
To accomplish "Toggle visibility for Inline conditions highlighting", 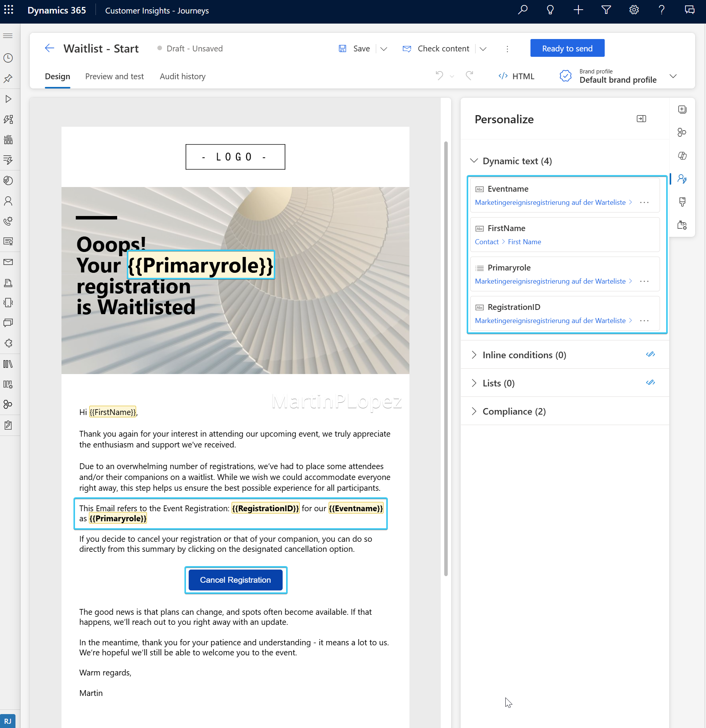I will click(651, 354).
